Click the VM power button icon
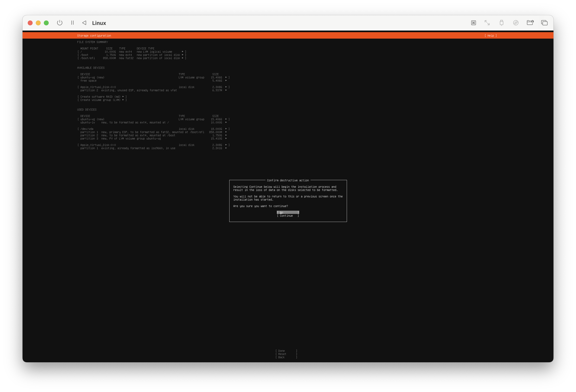 [60, 23]
